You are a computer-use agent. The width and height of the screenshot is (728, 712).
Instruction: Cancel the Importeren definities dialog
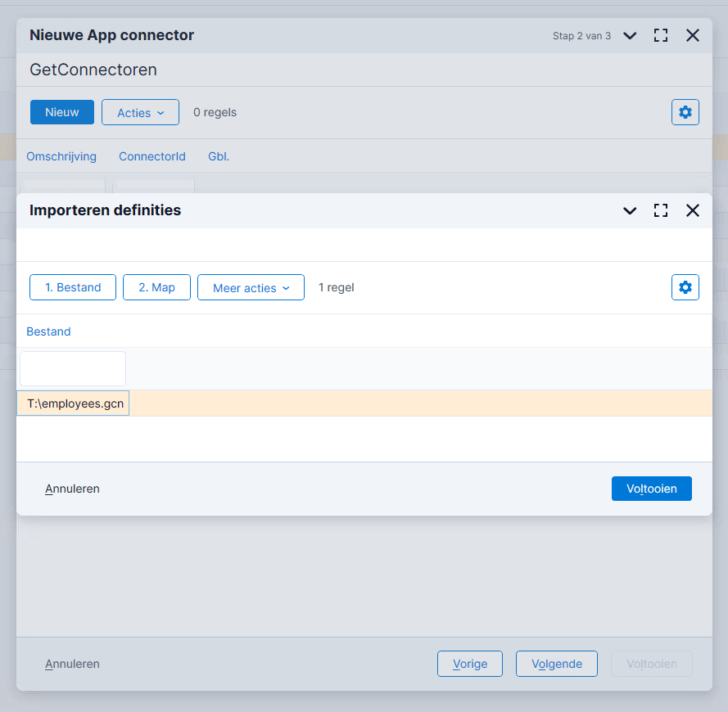coord(72,489)
